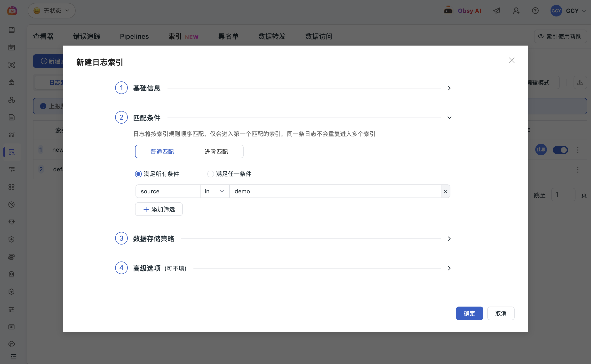
Task: Open the sliders settings sidebar icon
Action: tap(12, 309)
